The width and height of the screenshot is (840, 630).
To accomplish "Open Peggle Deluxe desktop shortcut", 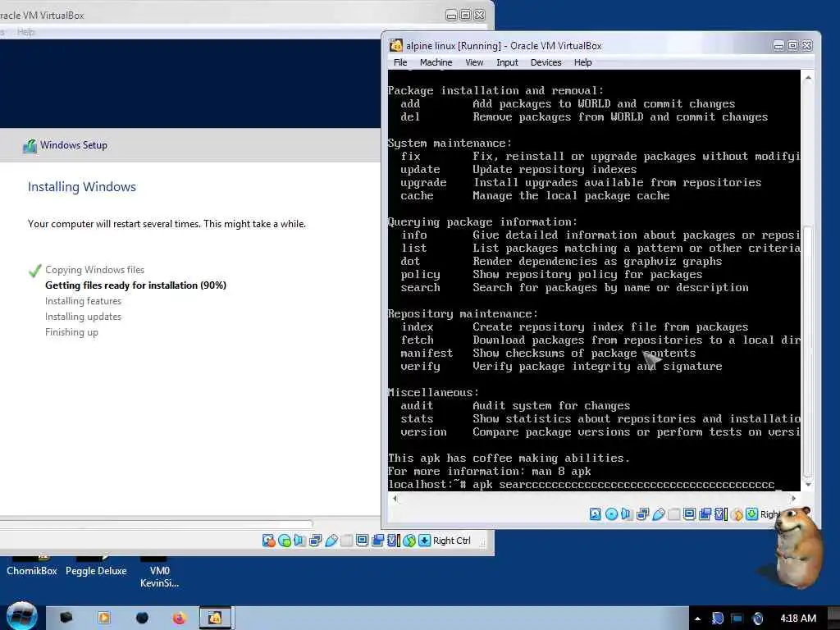I will tap(96, 567).
